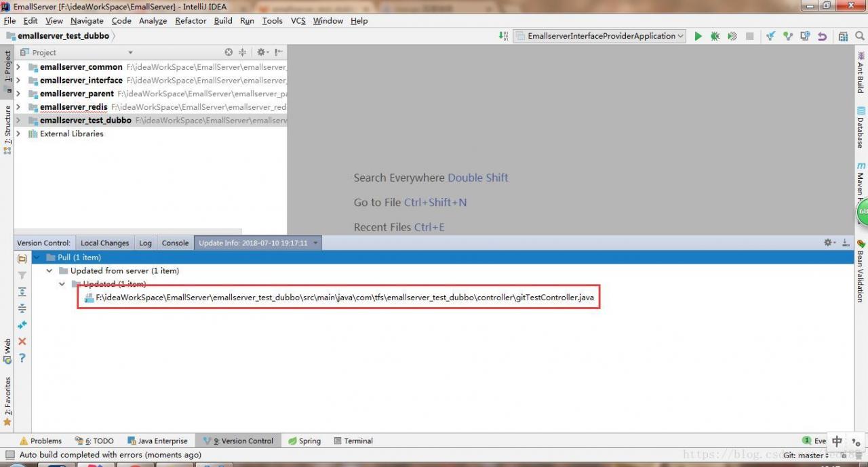
Task: Collapse Updated from server node
Action: pos(49,270)
